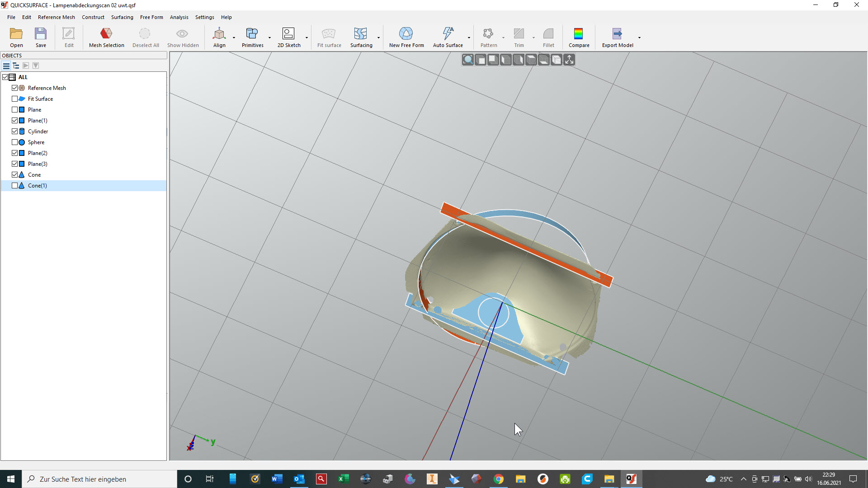Switch to back view cube icon
The image size is (868, 488).
pos(493,60)
